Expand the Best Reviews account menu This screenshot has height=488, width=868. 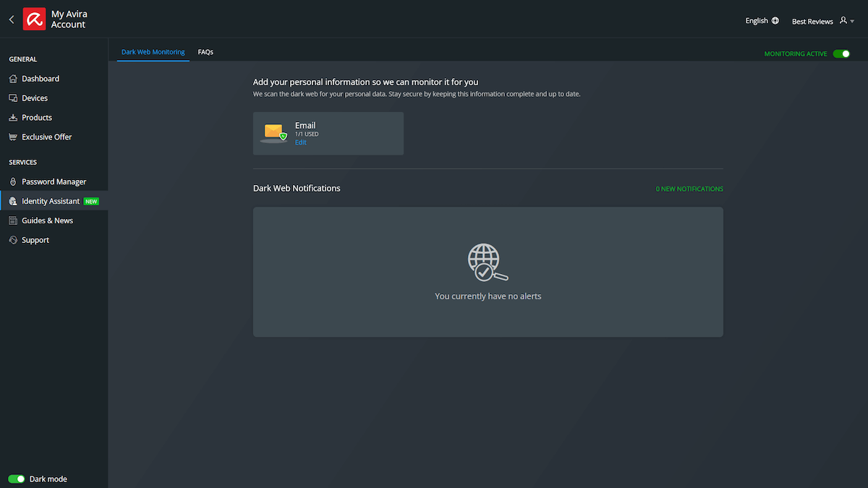click(x=812, y=21)
